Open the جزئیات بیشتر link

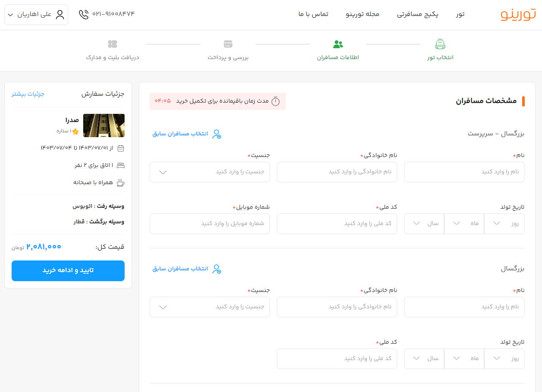[x=28, y=94]
